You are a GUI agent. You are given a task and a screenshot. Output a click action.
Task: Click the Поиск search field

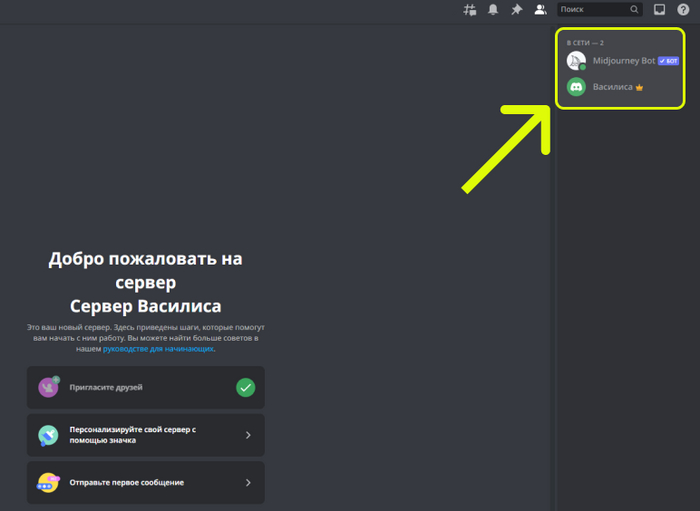(590, 10)
